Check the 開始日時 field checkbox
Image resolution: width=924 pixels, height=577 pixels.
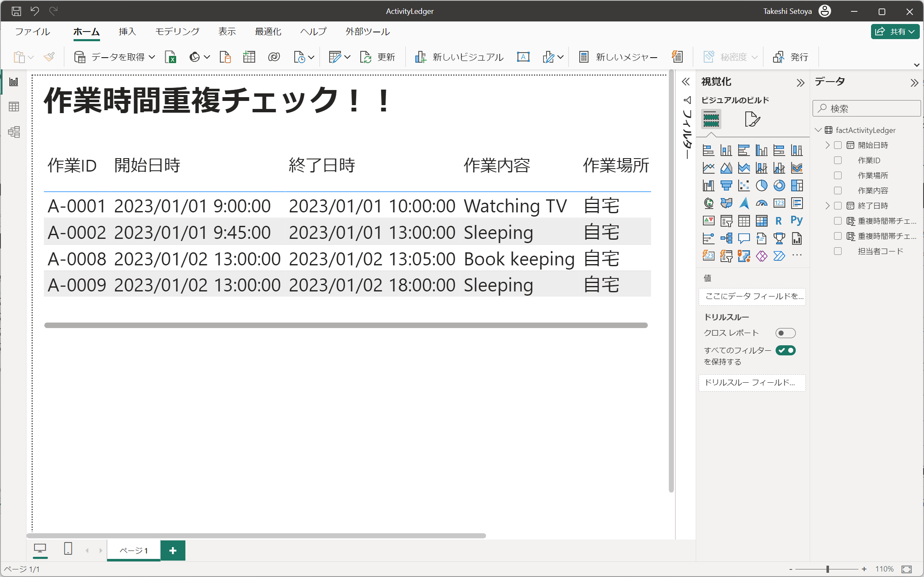click(837, 145)
